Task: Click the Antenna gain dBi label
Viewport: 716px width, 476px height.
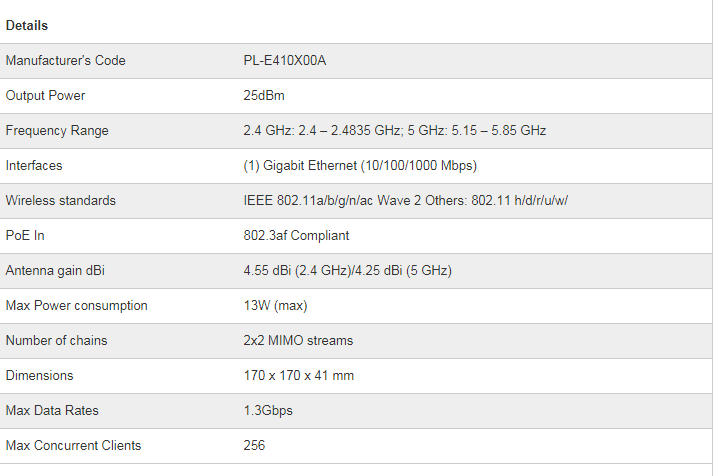Action: (x=57, y=271)
